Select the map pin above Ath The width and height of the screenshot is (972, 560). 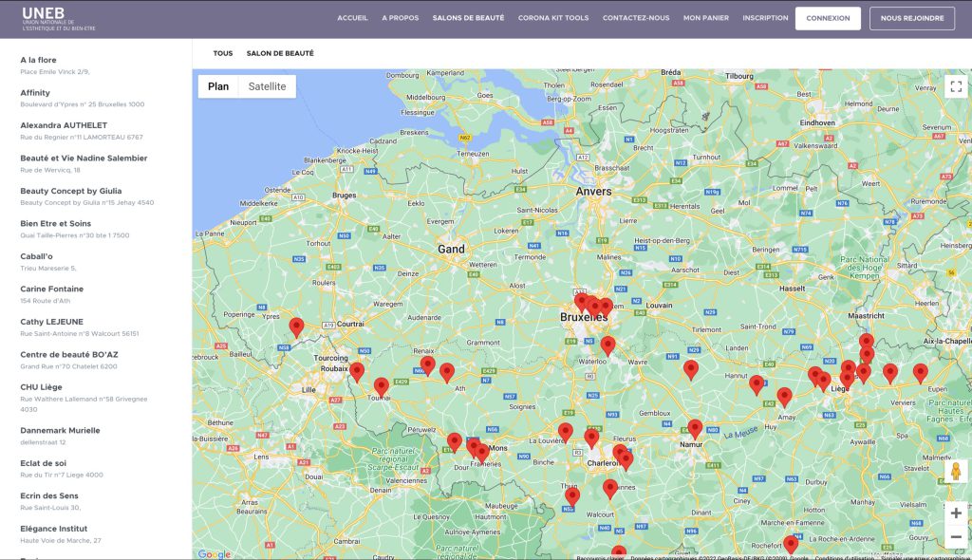tap(447, 373)
